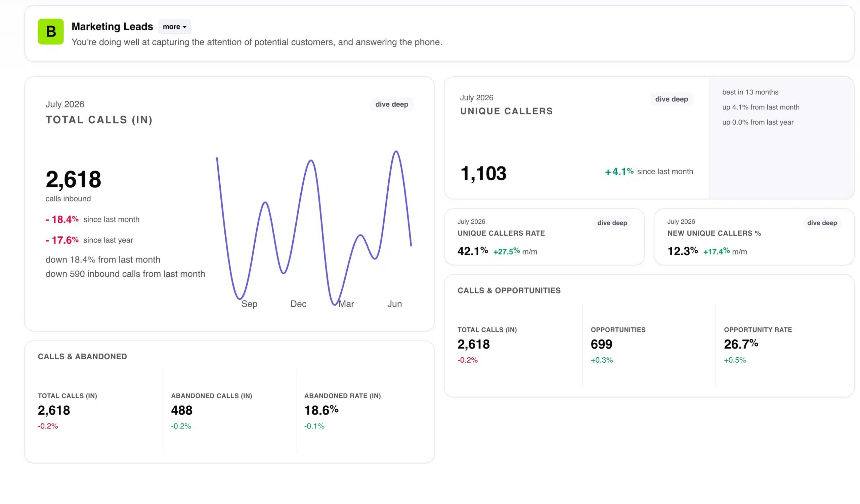Screen dimensions: 860x504
Task: Click the '488' abandoned calls value
Action: (x=181, y=411)
